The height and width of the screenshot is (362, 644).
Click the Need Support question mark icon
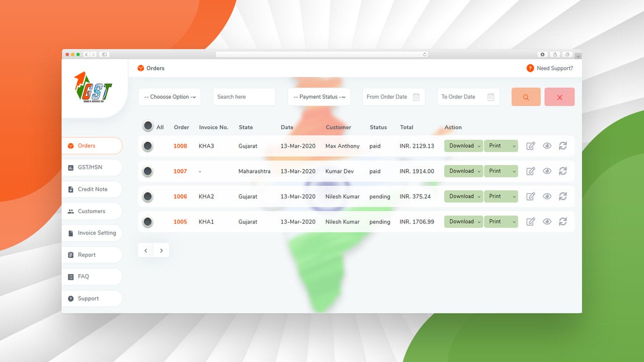click(x=530, y=68)
